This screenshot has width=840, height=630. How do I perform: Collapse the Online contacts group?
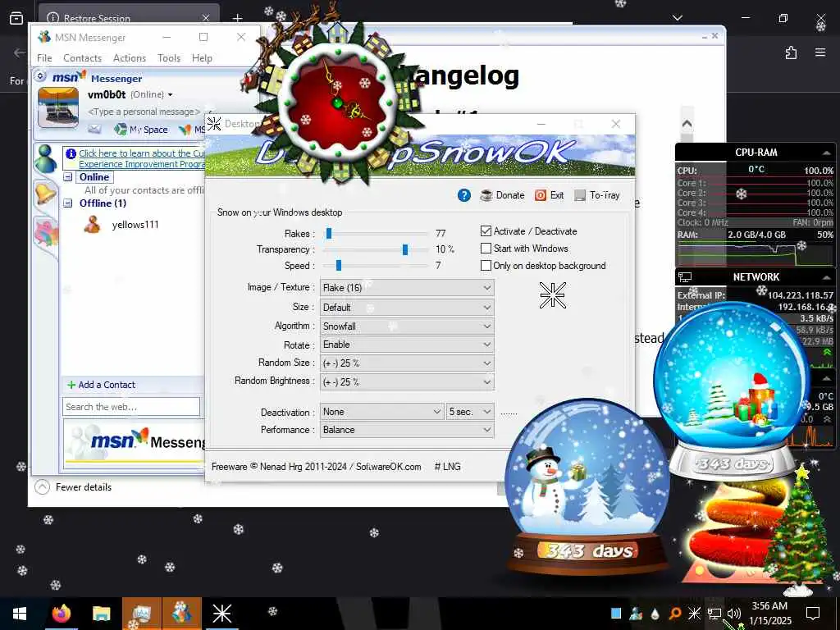click(x=68, y=177)
